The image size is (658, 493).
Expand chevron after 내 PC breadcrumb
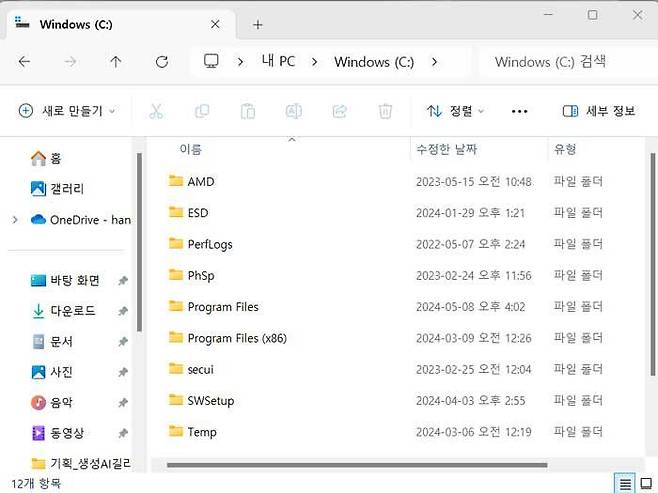coord(314,62)
